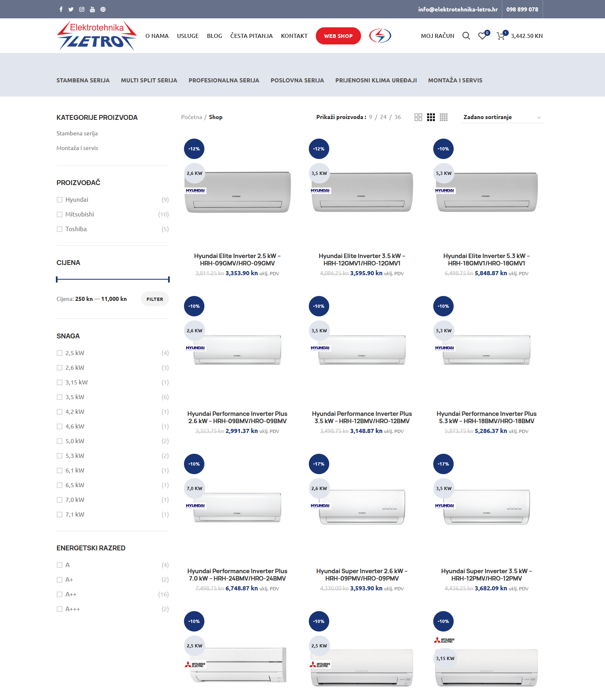Image resolution: width=605 pixels, height=700 pixels.
Task: Click the 3,5 KW badge on Elite Inverter 3.5 kW
Action: (319, 173)
